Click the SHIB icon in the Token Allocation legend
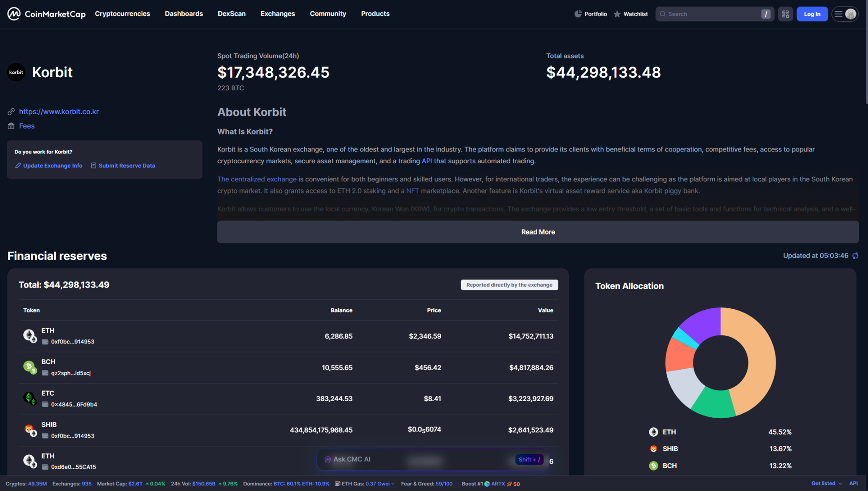 [654, 448]
